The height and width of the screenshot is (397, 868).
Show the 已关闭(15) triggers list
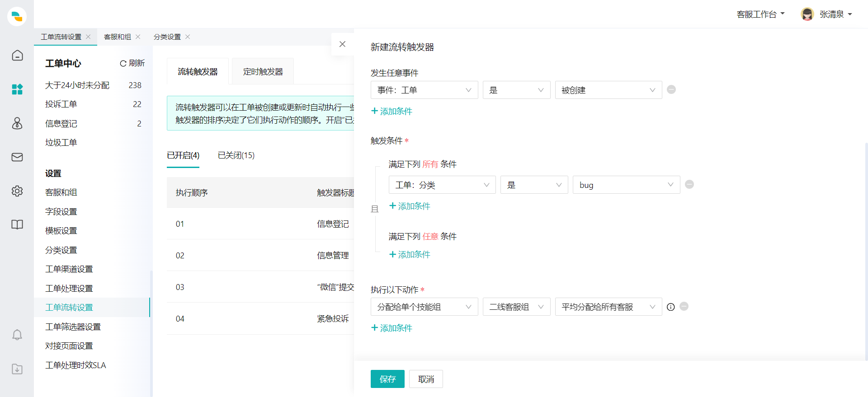tap(236, 155)
